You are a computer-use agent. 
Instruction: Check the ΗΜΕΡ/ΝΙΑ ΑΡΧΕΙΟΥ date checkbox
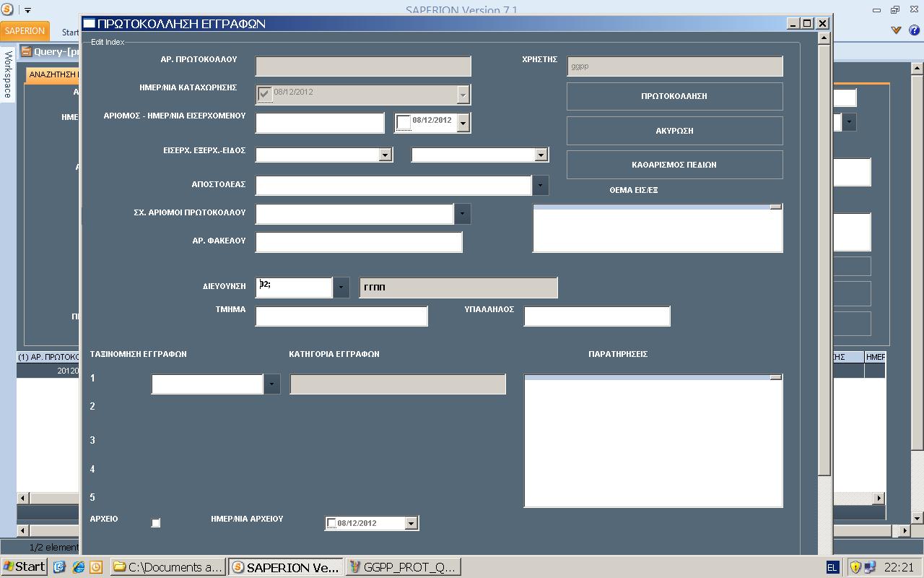(x=331, y=523)
